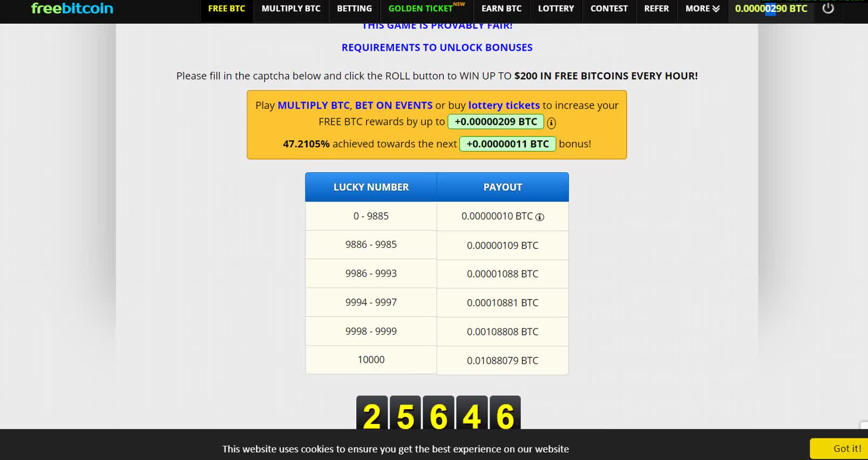Screen dimensions: 868x460
Task: Go to the BETTING page
Action: coord(354,9)
